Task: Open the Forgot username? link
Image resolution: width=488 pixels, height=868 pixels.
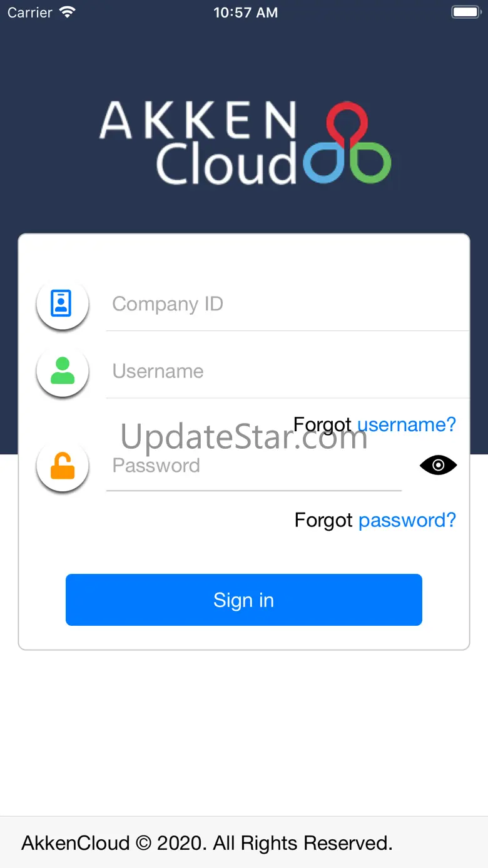Action: click(375, 424)
